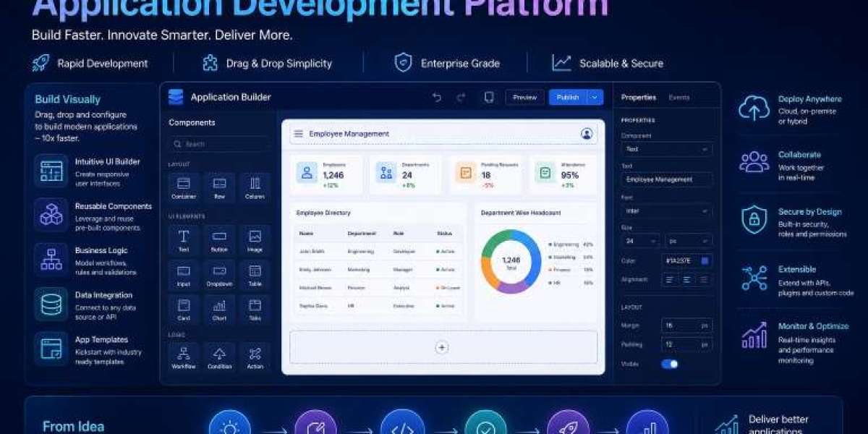The height and width of the screenshot is (434, 868).
Task: Select the Tabs component tile
Action: (255, 310)
